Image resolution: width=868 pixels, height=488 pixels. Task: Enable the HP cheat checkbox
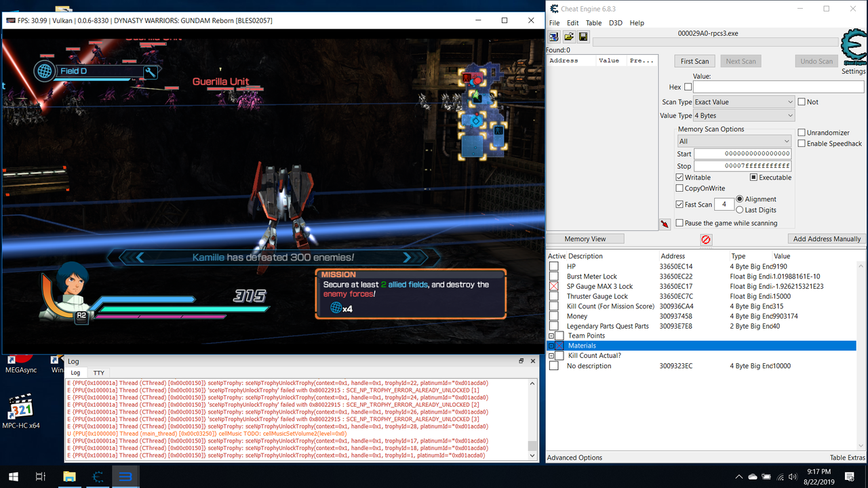[x=553, y=266]
